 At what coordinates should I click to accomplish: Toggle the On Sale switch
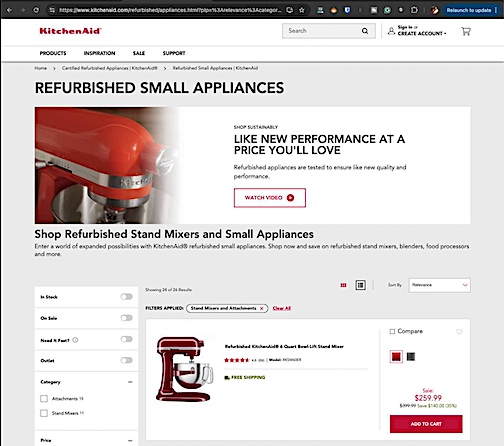(126, 318)
